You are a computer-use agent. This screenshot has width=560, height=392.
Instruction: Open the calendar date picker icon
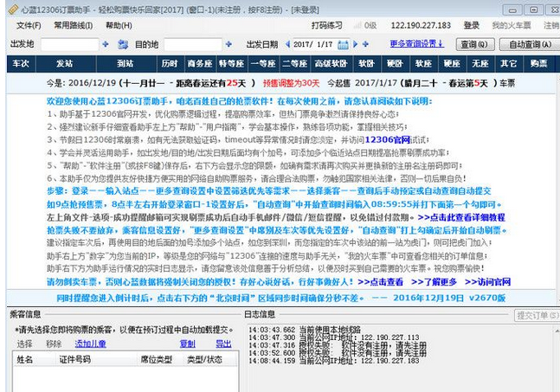[343, 45]
